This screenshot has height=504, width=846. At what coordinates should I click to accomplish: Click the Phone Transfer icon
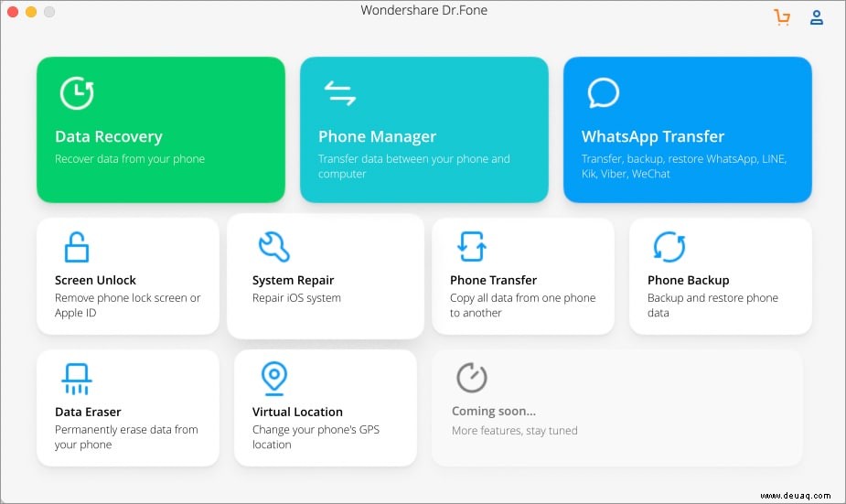472,247
